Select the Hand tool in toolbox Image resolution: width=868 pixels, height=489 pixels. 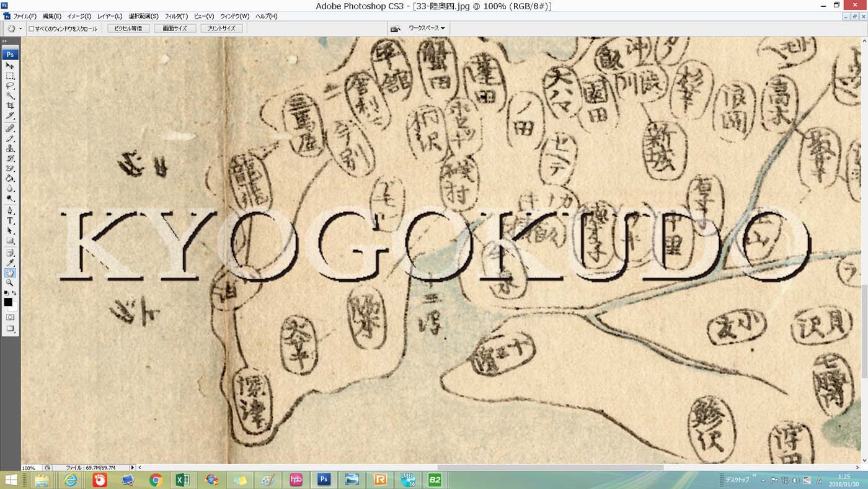click(x=10, y=272)
